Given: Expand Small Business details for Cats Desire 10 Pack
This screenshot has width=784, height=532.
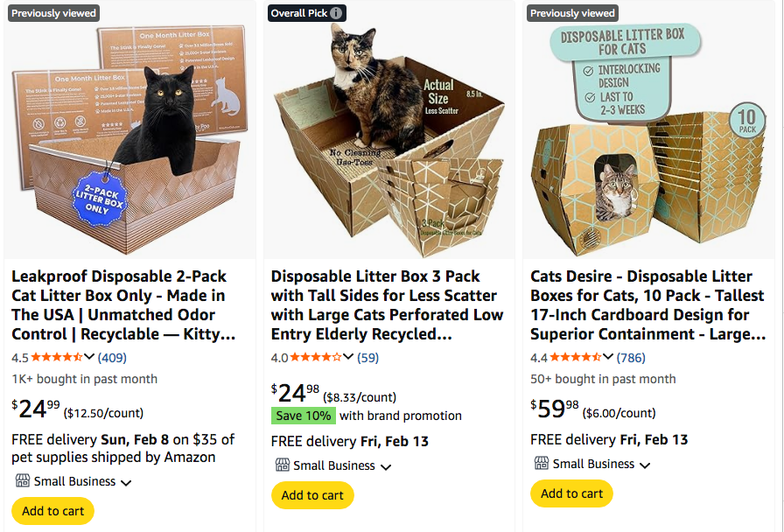Looking at the screenshot, I should tap(645, 465).
